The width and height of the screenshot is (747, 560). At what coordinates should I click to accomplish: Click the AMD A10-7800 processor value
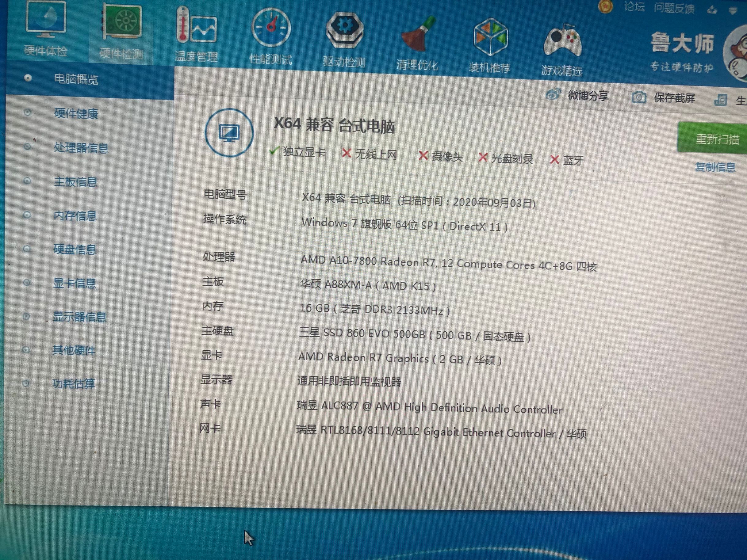448,264
